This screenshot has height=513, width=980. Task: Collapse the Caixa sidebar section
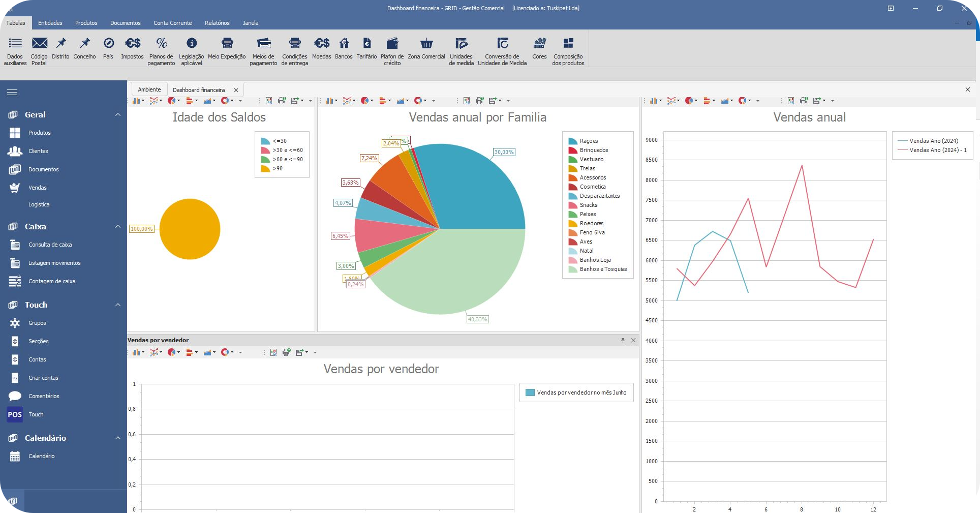[118, 227]
